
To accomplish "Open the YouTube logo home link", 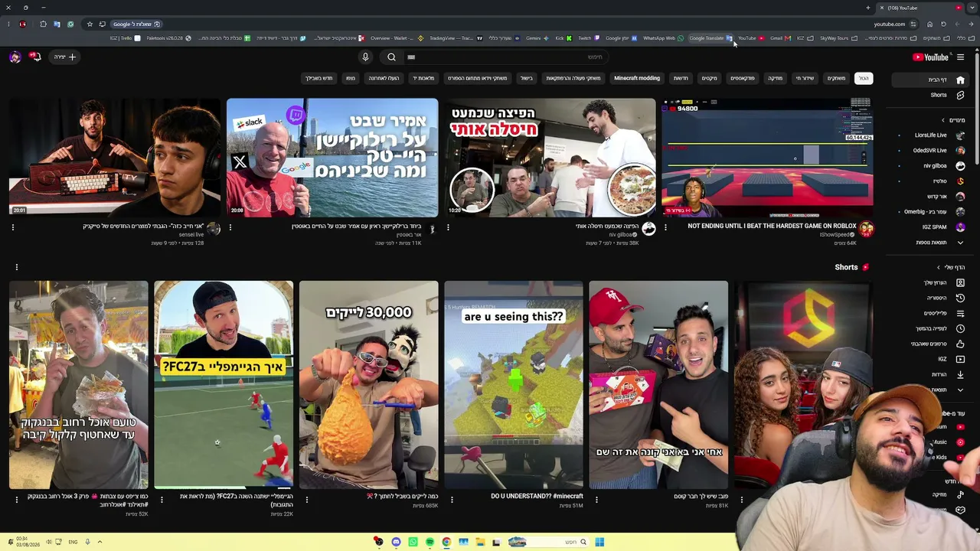I will pos(930,57).
